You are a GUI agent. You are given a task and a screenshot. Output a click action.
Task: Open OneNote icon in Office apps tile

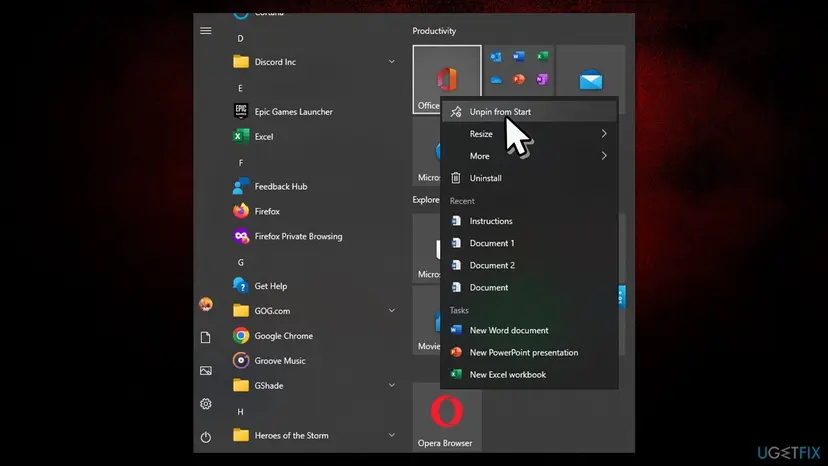[x=542, y=79]
